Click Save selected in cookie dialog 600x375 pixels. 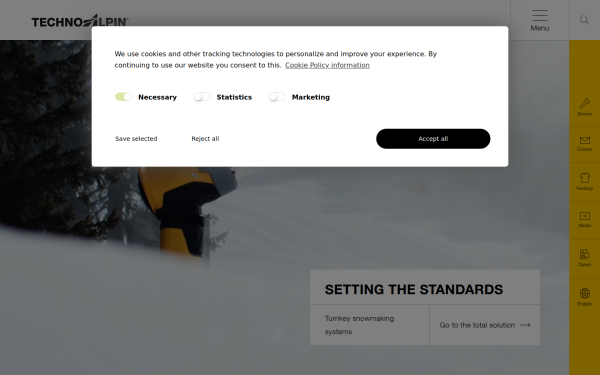136,139
